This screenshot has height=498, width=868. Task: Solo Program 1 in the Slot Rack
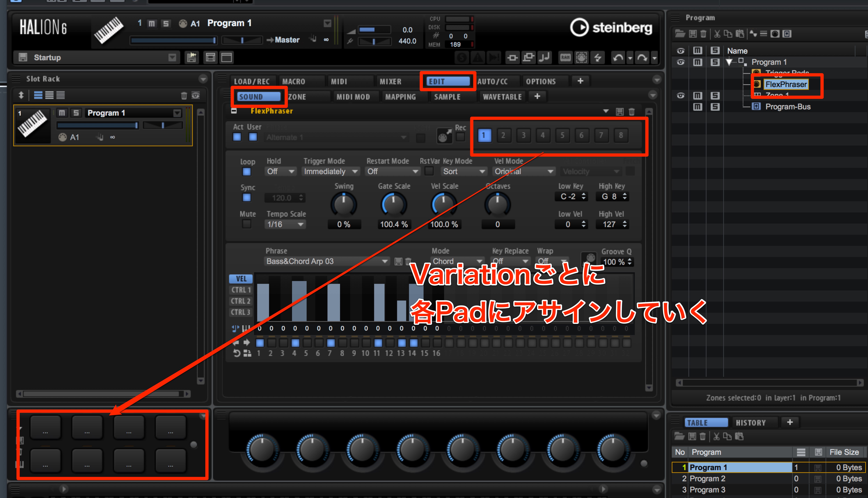76,112
